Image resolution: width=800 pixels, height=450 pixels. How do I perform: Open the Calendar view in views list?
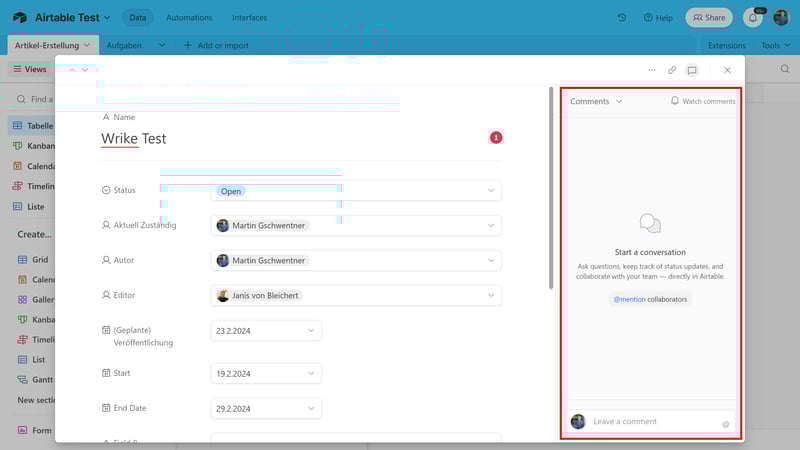pos(34,166)
